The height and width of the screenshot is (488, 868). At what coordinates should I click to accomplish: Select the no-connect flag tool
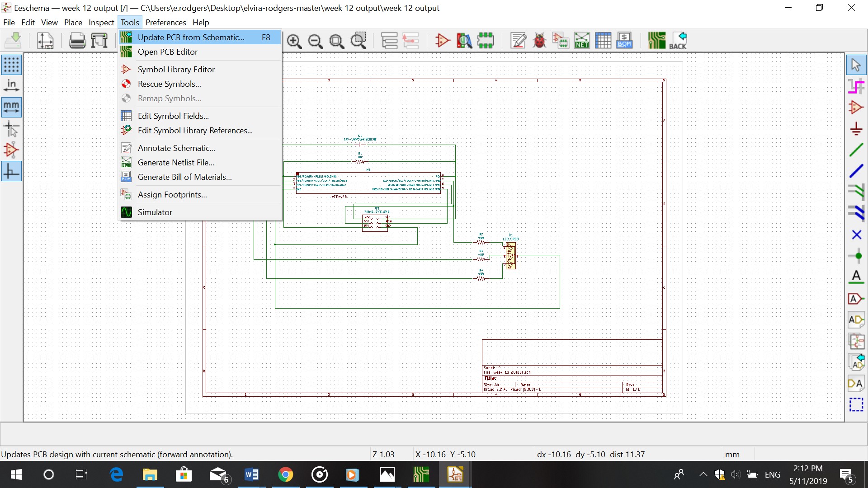pyautogui.click(x=856, y=235)
